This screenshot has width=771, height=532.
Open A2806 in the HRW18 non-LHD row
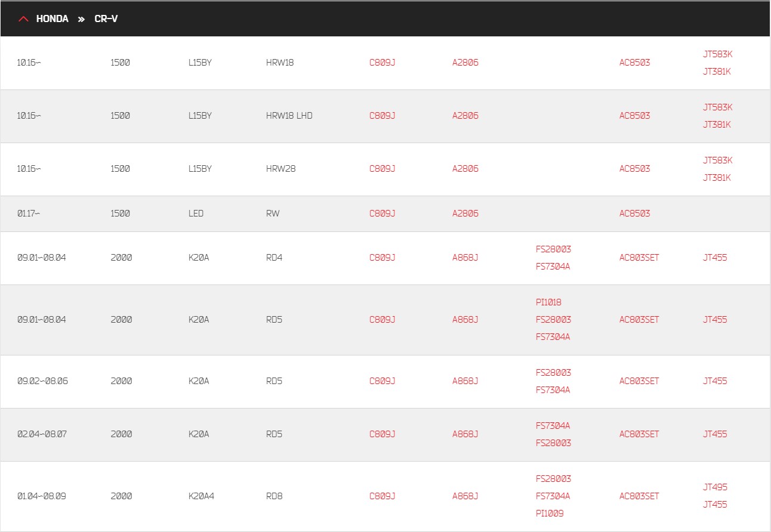coord(465,63)
